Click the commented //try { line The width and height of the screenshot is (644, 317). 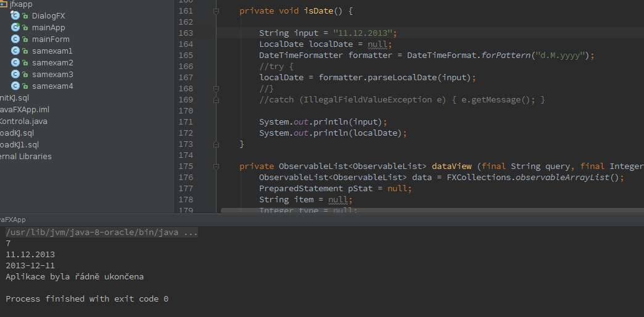pyautogui.click(x=276, y=66)
